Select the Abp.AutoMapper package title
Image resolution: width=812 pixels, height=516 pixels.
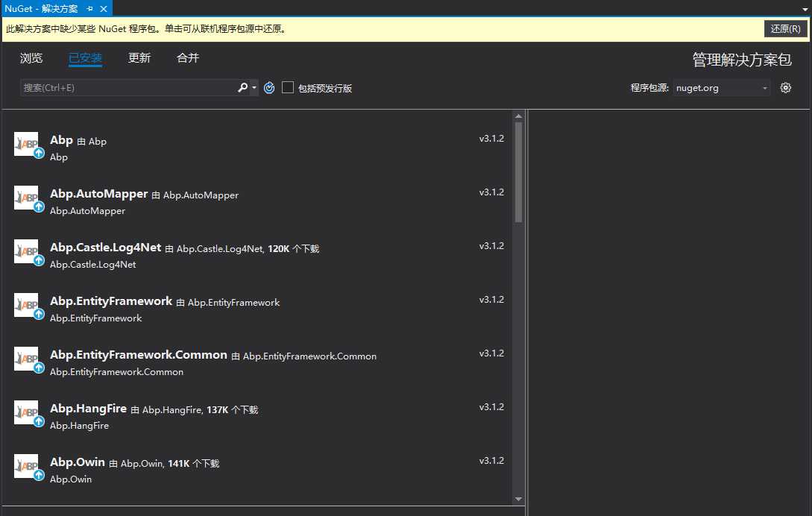(99, 194)
